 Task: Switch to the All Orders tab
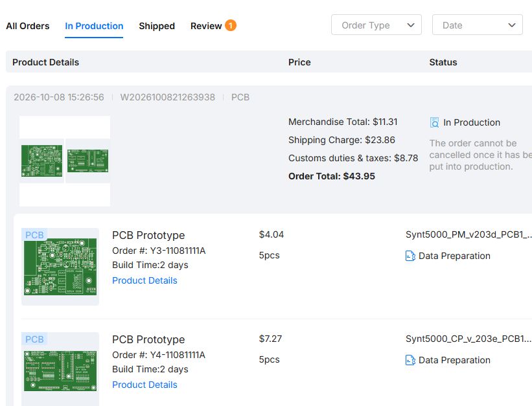tap(28, 26)
